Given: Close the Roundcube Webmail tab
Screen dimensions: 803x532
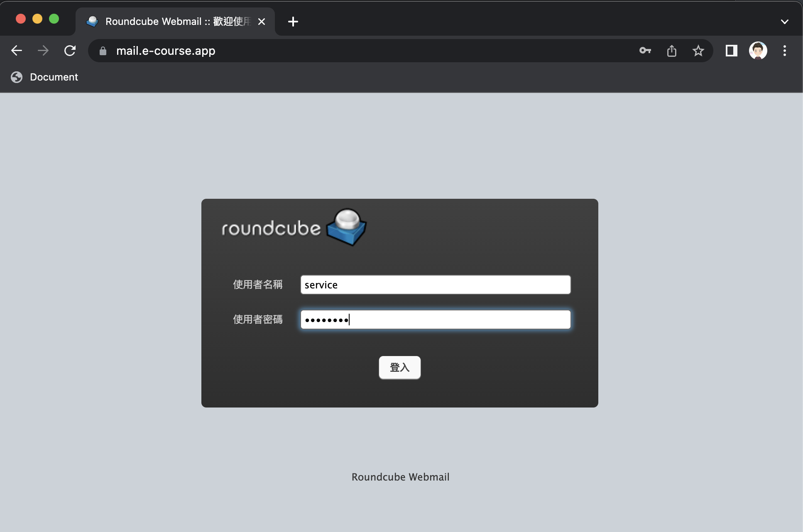Looking at the screenshot, I should point(262,22).
